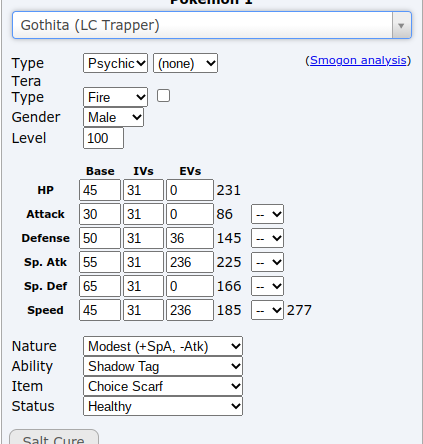This screenshot has height=444, width=423.
Task: Open Defense stat boost dropdown
Action: (267, 238)
